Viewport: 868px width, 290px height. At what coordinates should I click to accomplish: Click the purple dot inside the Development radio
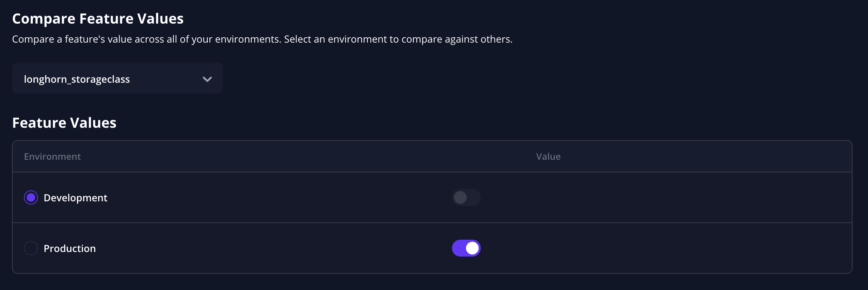point(31,197)
